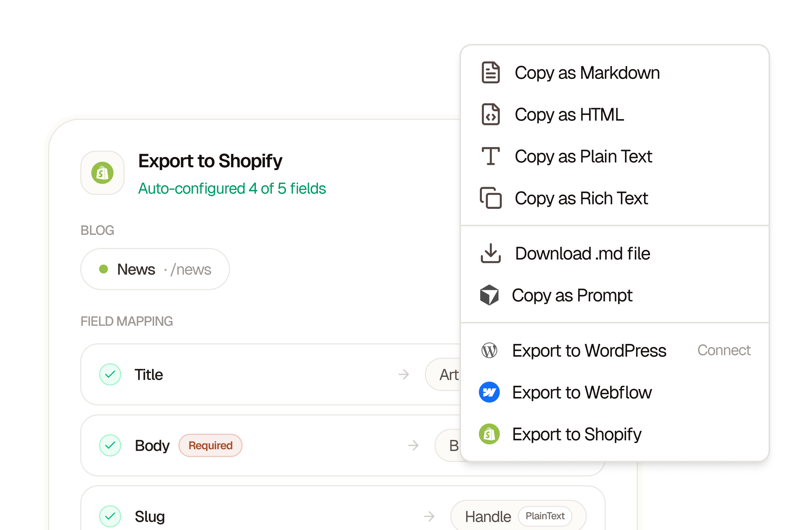Click the FIELD MAPPING label
Image resolution: width=812 pixels, height=530 pixels.
click(127, 321)
